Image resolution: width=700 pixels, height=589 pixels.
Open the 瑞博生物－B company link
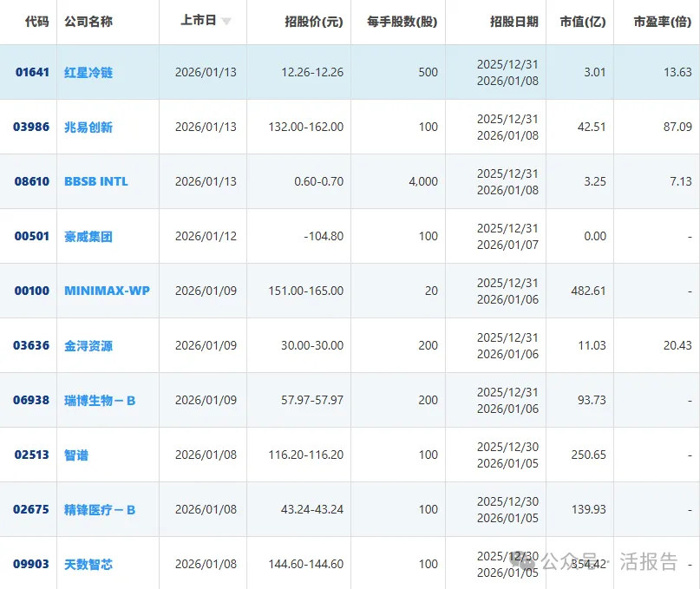(100, 400)
